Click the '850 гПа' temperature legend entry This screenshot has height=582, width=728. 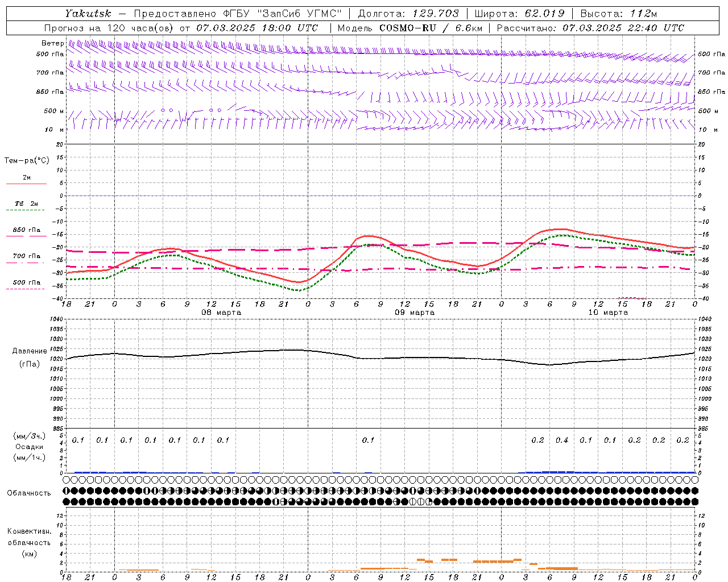tap(27, 230)
